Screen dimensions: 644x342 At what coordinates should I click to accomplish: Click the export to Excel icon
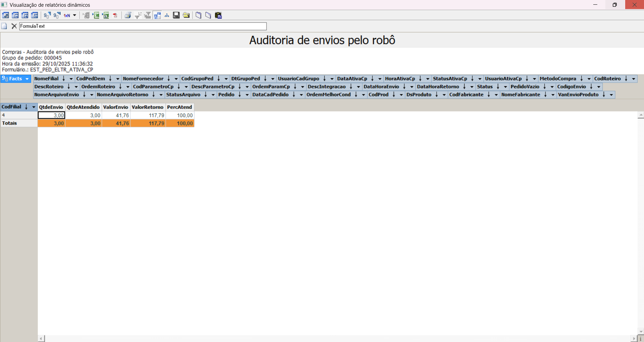click(96, 15)
